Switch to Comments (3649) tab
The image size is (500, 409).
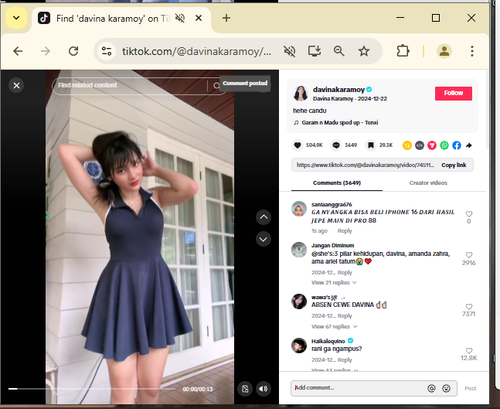tap(337, 183)
